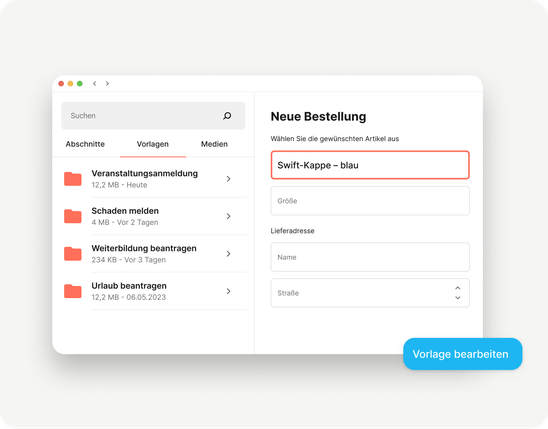Click the green maximize window button
The image size is (548, 429).
tap(80, 83)
